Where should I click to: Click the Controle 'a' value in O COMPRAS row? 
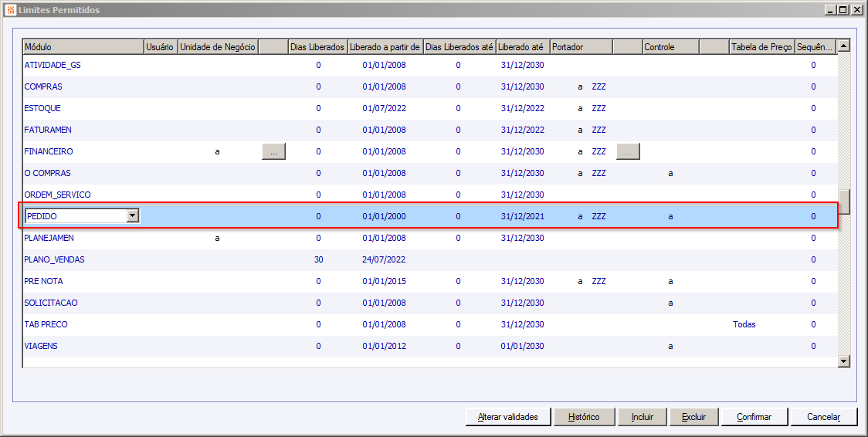click(670, 173)
